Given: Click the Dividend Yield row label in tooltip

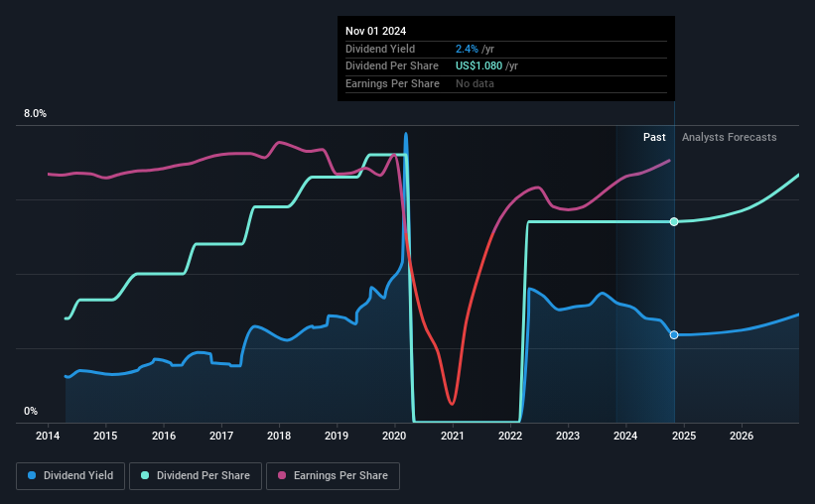Looking at the screenshot, I should pos(380,49).
